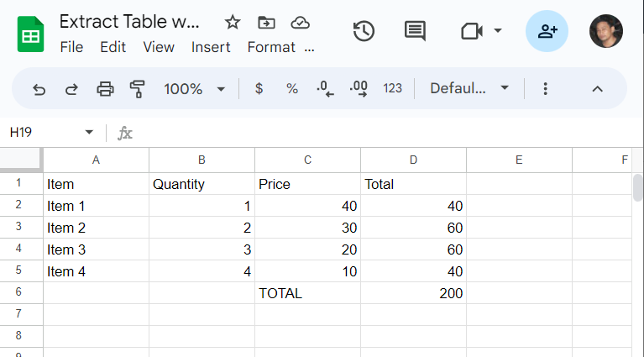The image size is (644, 357).
Task: Share spreadsheet with add-person button
Action: point(547,31)
